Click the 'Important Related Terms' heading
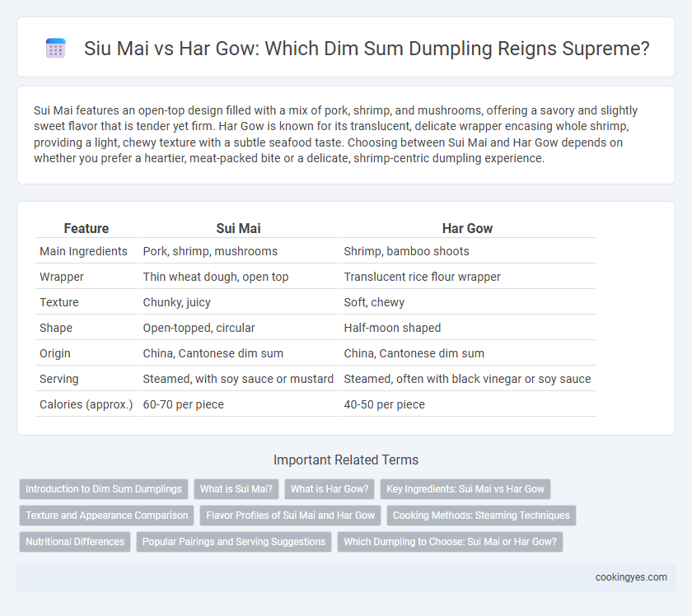Viewport: 692px width, 616px height. click(346, 460)
